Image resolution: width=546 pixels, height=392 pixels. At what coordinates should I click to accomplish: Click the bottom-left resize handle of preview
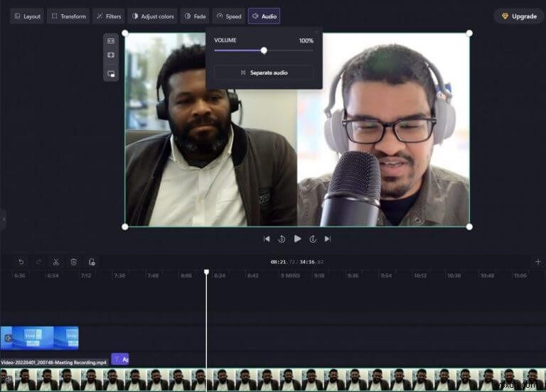[x=125, y=227]
